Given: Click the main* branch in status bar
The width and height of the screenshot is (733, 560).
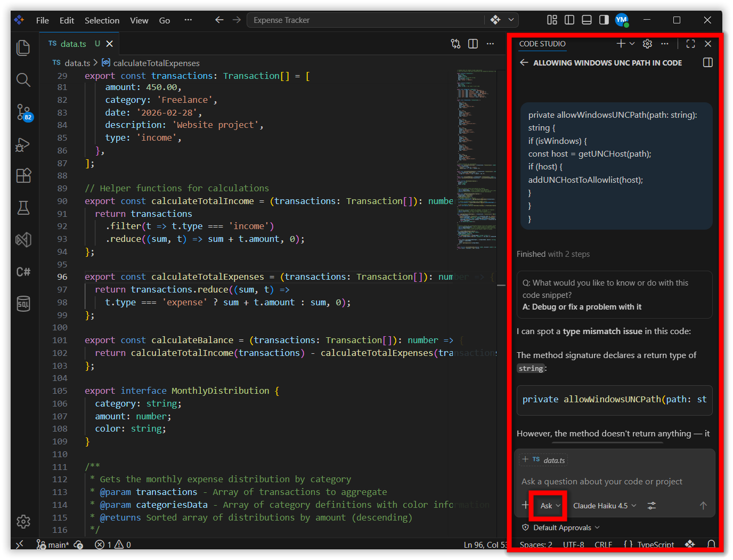Looking at the screenshot, I should 53,545.
